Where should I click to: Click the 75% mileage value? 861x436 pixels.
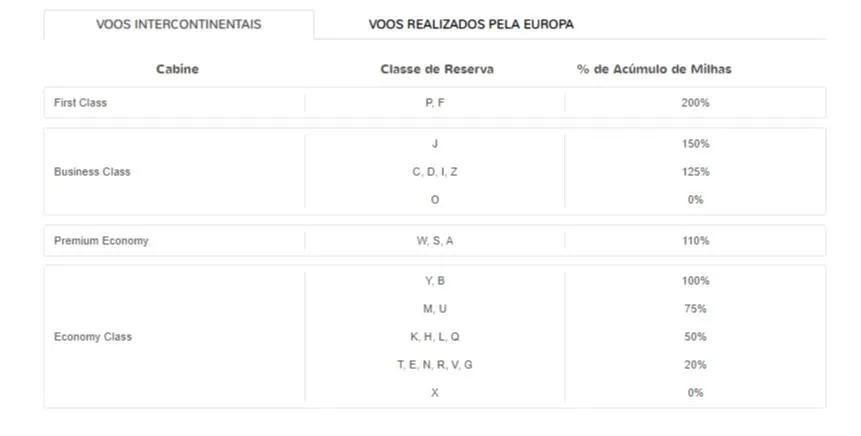(x=695, y=309)
